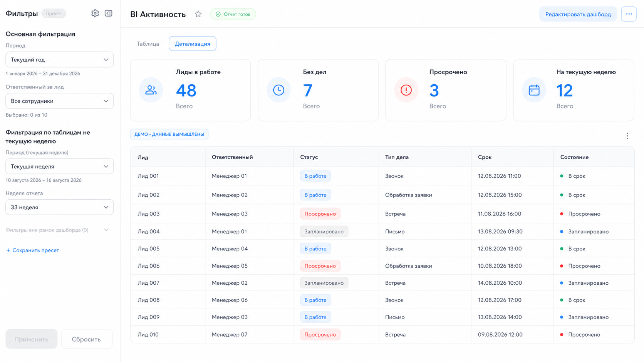Click the Лиды в работе people icon

[151, 90]
